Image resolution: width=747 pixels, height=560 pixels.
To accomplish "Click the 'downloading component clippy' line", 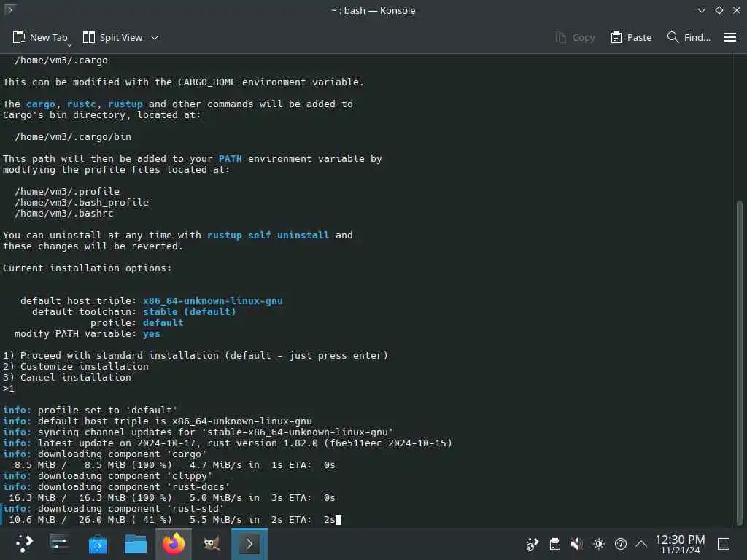I will 108,476.
